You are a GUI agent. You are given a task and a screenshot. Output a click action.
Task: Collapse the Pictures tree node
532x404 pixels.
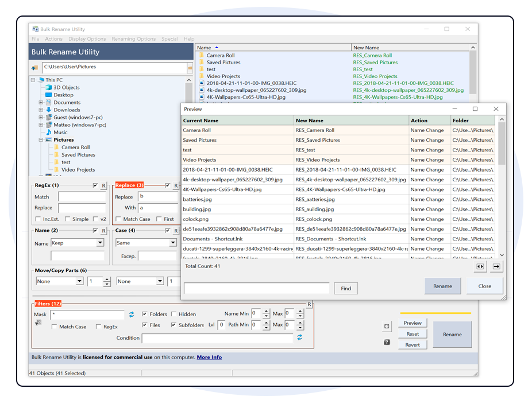(x=41, y=139)
